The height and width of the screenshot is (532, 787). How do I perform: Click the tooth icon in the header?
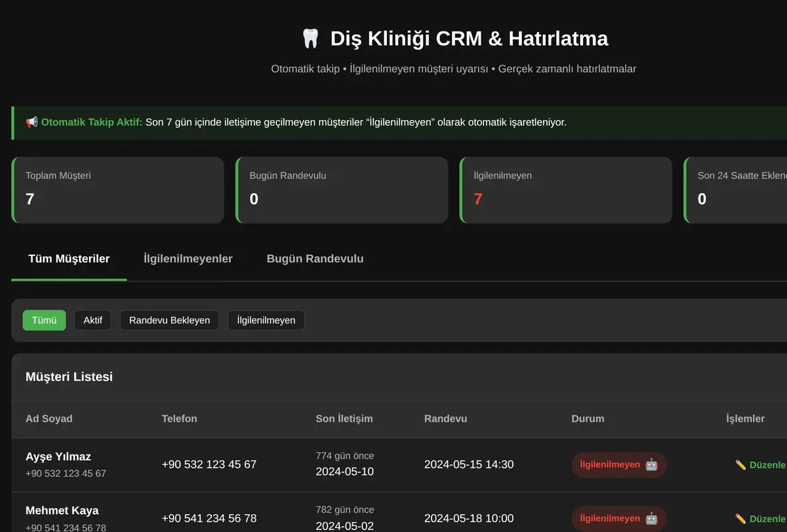point(310,38)
